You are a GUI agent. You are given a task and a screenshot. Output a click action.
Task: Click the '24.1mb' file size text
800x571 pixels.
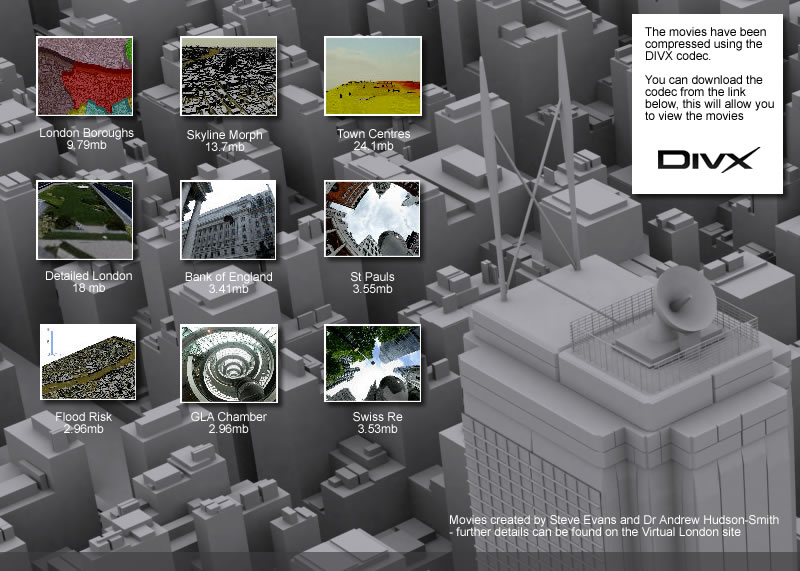point(373,146)
